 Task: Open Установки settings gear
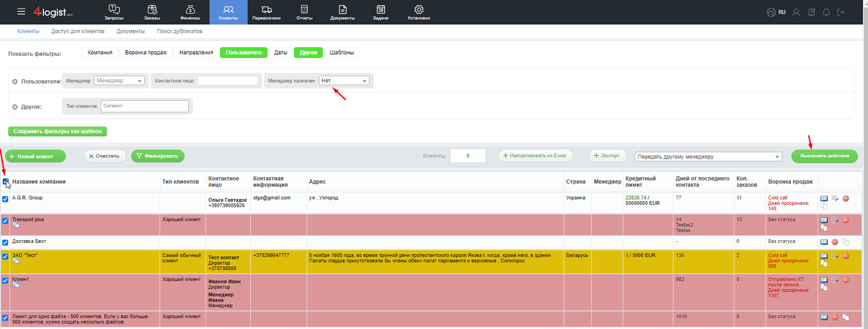(x=419, y=12)
